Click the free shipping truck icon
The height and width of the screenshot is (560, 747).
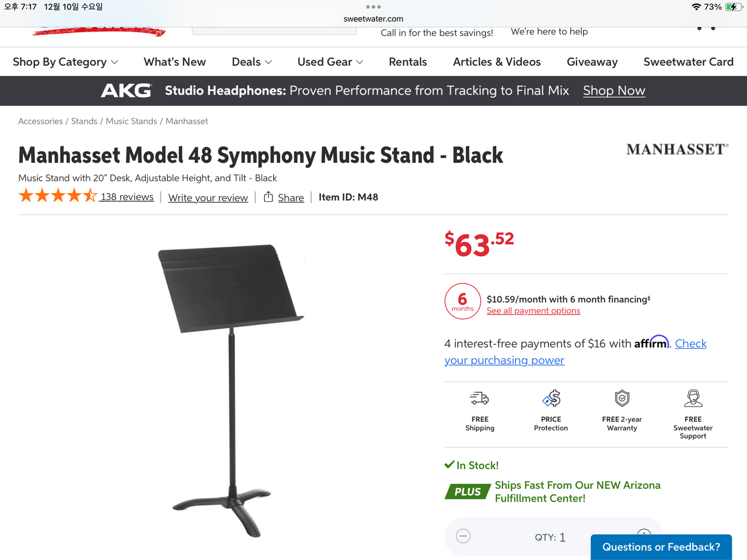[480, 398]
